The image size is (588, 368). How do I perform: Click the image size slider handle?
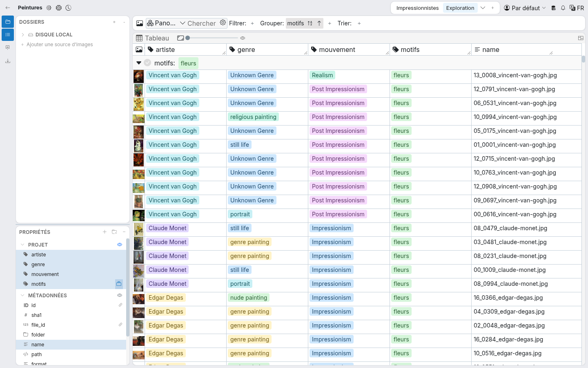coord(188,38)
